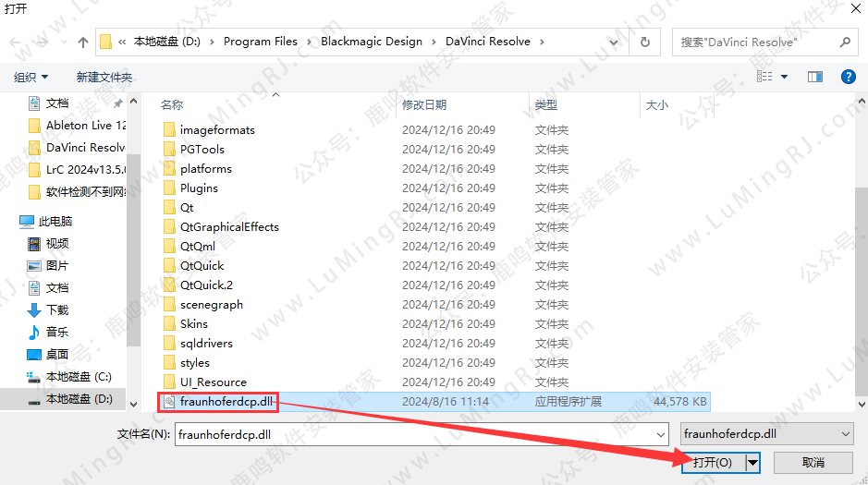Click the change view layout icon
The width and height of the screenshot is (868, 485).
click(x=764, y=77)
